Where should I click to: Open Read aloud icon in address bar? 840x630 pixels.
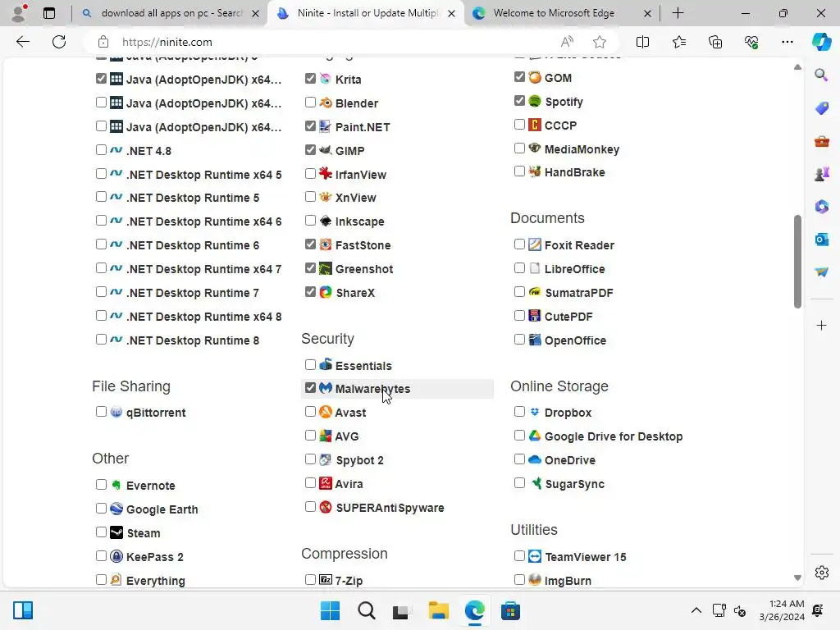coord(566,42)
